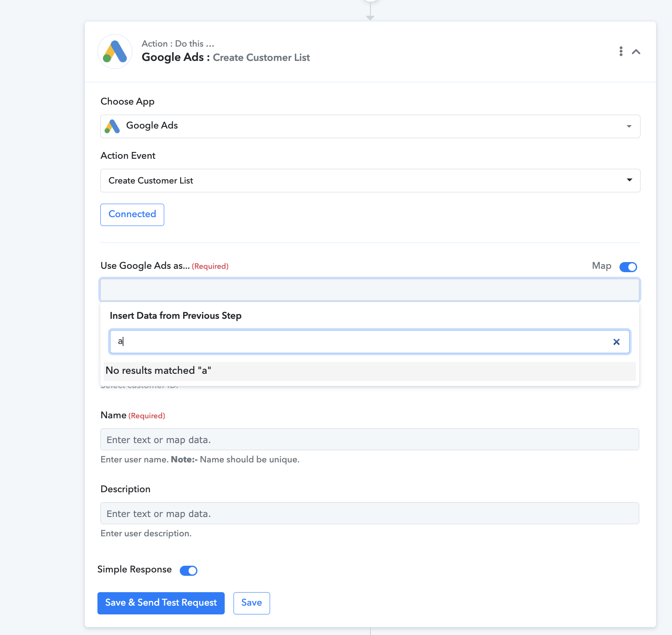672x635 pixels.
Task: Focus the Insert Data search box
Action: pos(370,341)
